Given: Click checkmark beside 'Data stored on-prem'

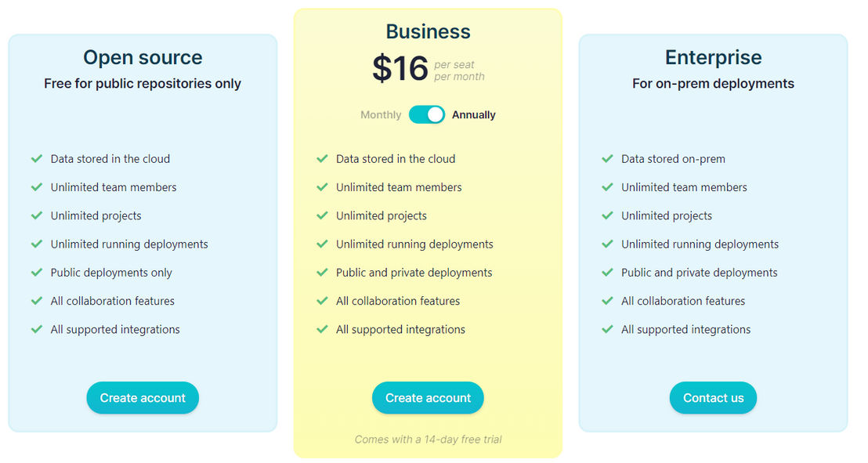Looking at the screenshot, I should [x=607, y=159].
